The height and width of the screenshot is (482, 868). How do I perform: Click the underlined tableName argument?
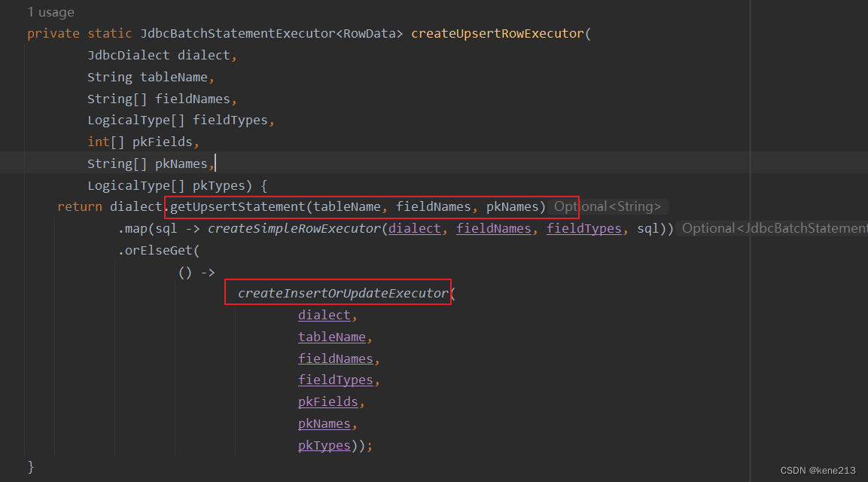[332, 337]
